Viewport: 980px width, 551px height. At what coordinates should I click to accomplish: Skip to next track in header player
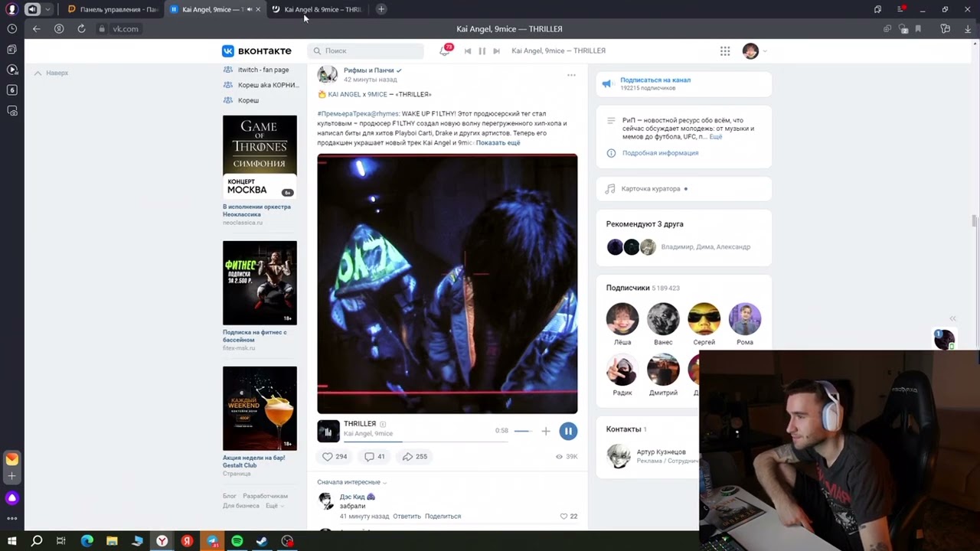click(x=496, y=51)
